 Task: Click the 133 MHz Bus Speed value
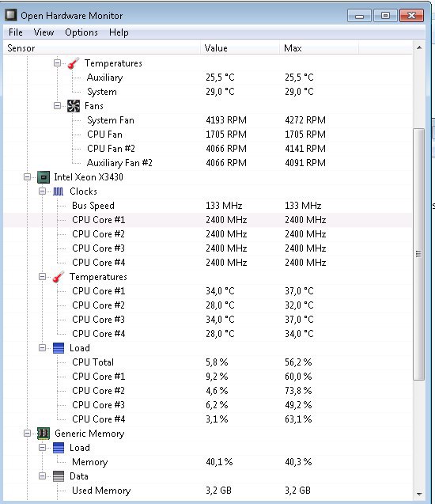point(224,206)
